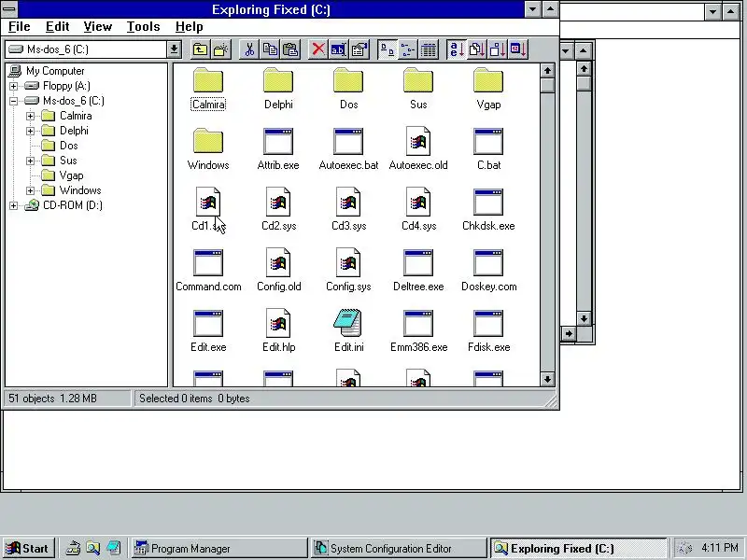Select the Edit.hlp file icon
Screen dimensions: 747x560
278,323
